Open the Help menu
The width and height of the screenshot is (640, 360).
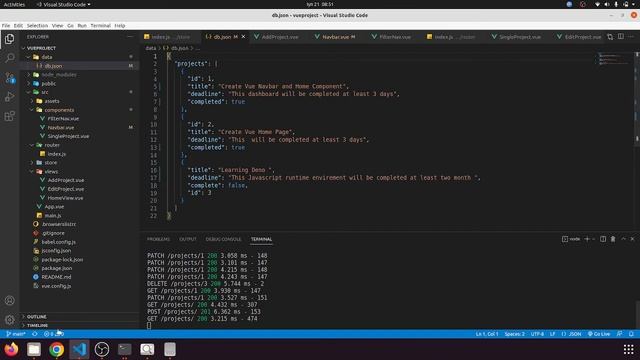pos(120,25)
